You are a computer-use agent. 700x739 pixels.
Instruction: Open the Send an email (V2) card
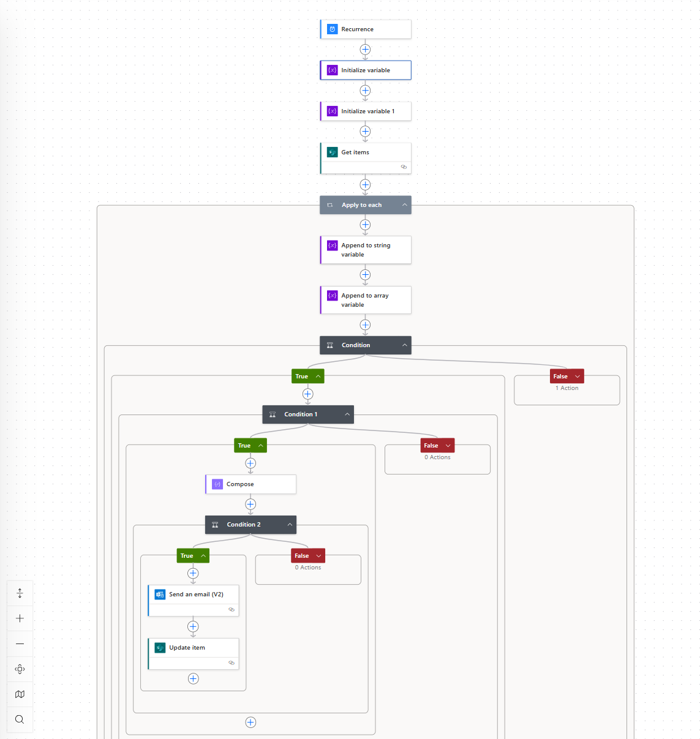click(194, 601)
